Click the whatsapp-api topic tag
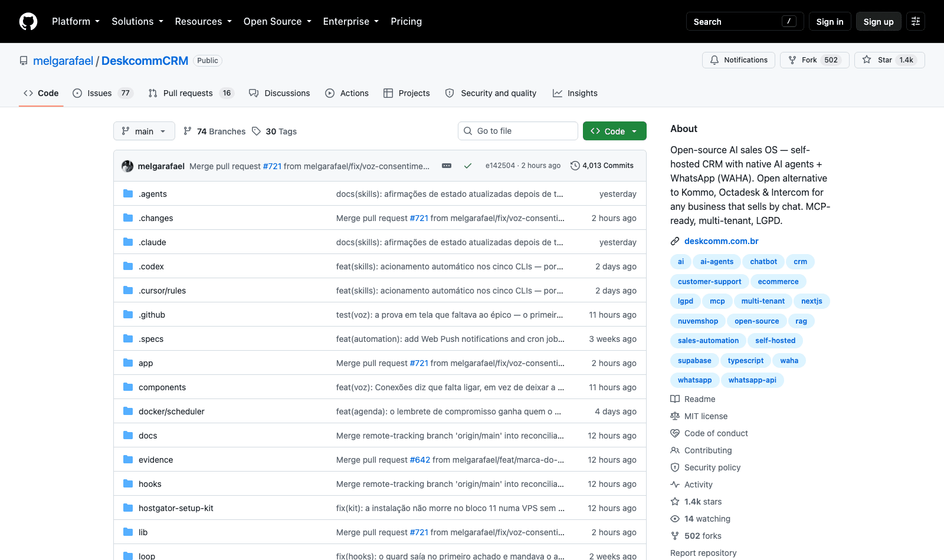Image resolution: width=944 pixels, height=560 pixels. coord(752,380)
